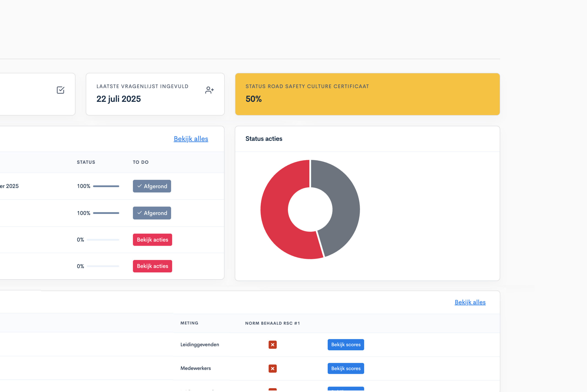
Task: Click the 22 juli 2025 date card
Action: coord(155,94)
